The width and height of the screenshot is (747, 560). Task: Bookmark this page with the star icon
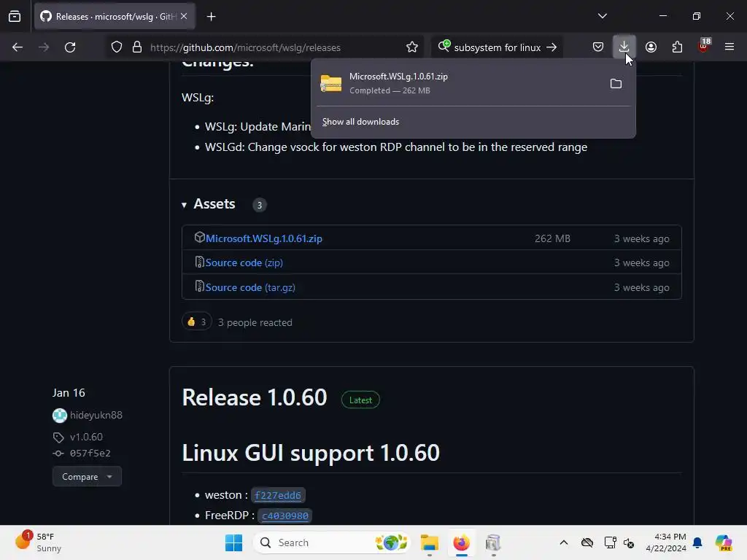412,47
